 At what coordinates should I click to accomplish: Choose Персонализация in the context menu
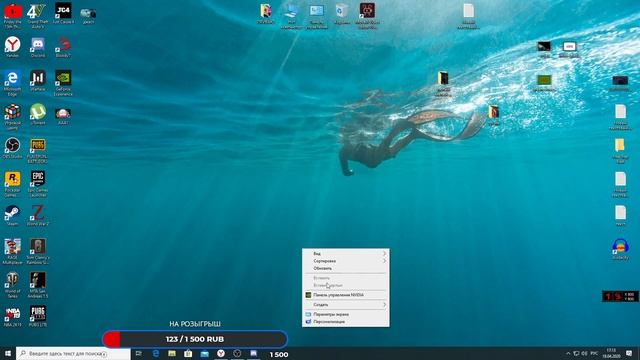coord(346,322)
